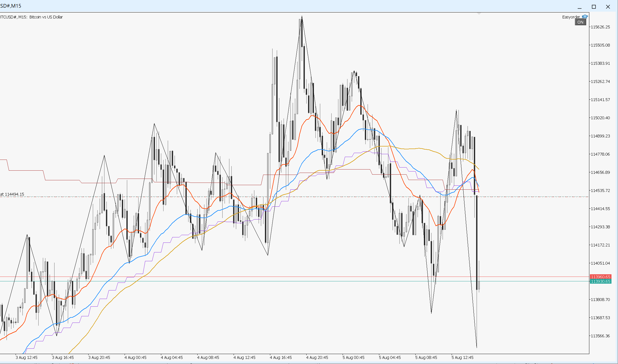This screenshot has width=618, height=364.
Task: Click the 114535.72 price scale label
Action: pos(600,191)
